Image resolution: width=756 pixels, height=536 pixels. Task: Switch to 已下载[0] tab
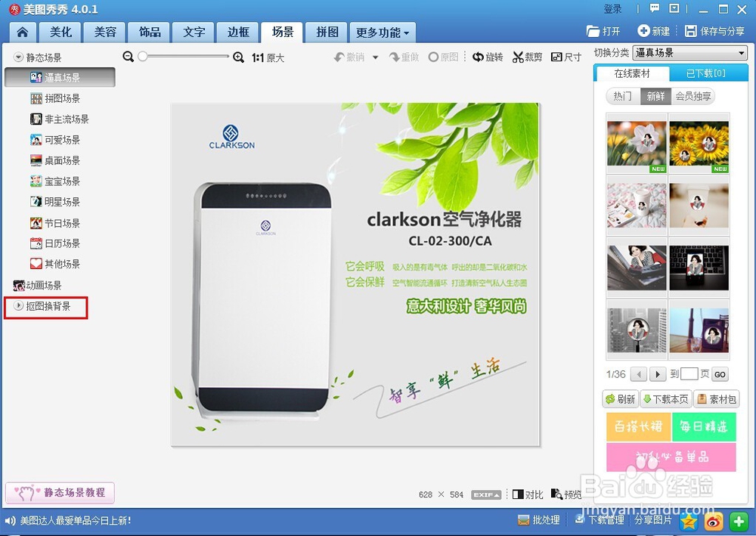point(705,73)
